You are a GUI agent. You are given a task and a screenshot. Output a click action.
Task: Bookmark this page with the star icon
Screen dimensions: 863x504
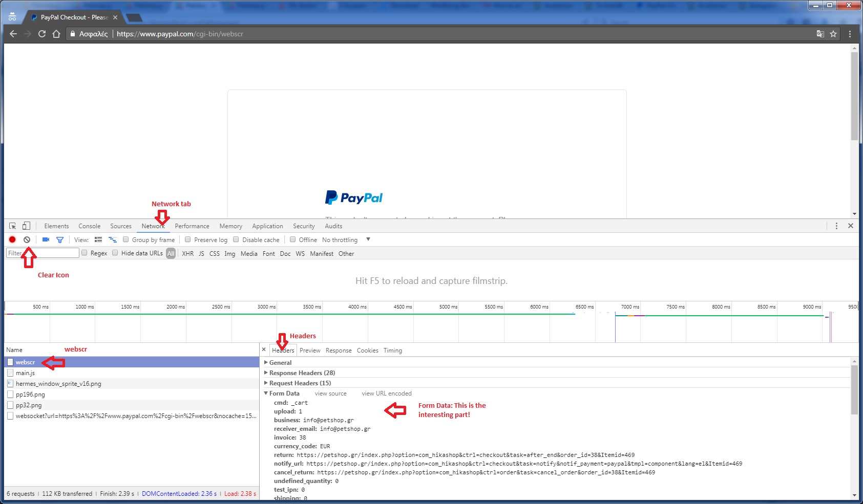(833, 34)
